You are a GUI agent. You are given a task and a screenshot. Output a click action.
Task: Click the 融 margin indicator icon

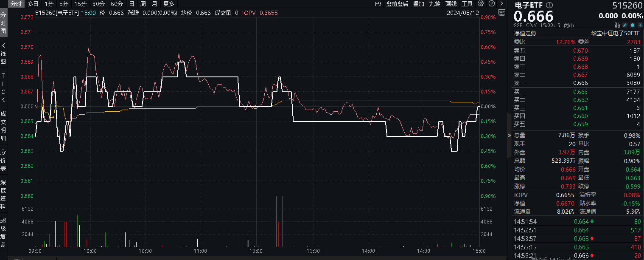pyautogui.click(x=617, y=25)
